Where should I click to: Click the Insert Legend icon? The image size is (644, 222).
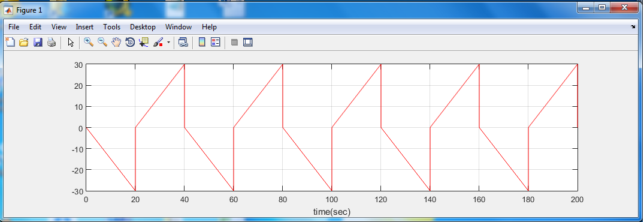click(216, 42)
